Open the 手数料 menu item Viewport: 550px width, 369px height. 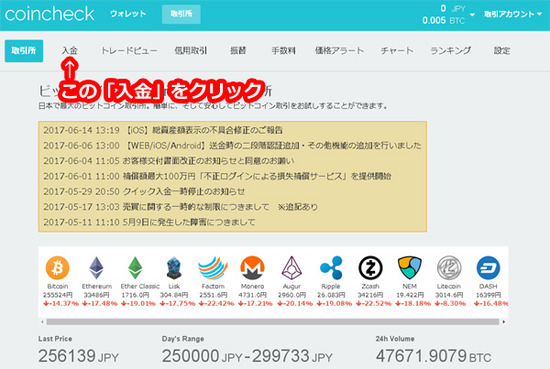[283, 51]
